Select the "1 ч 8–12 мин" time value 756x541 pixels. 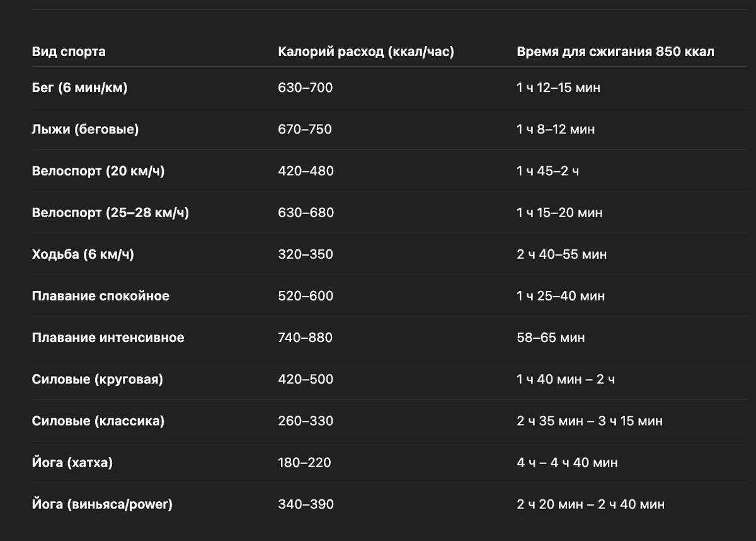click(556, 129)
